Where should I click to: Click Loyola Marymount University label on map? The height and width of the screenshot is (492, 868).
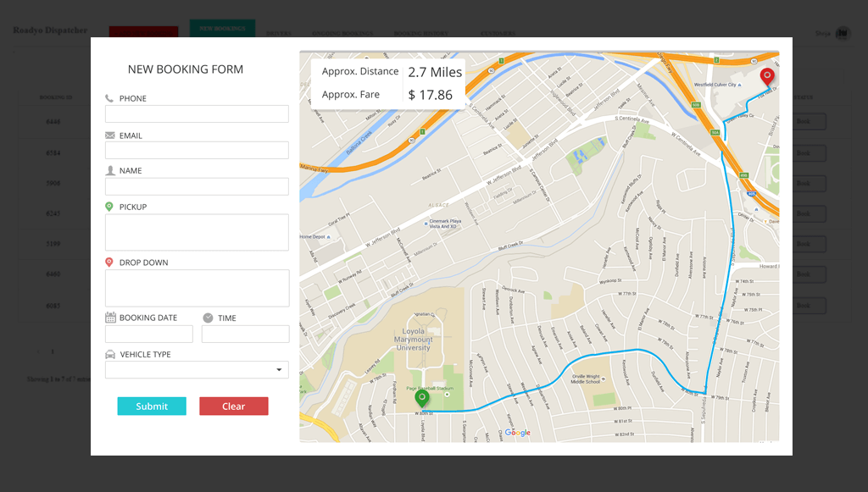(413, 340)
